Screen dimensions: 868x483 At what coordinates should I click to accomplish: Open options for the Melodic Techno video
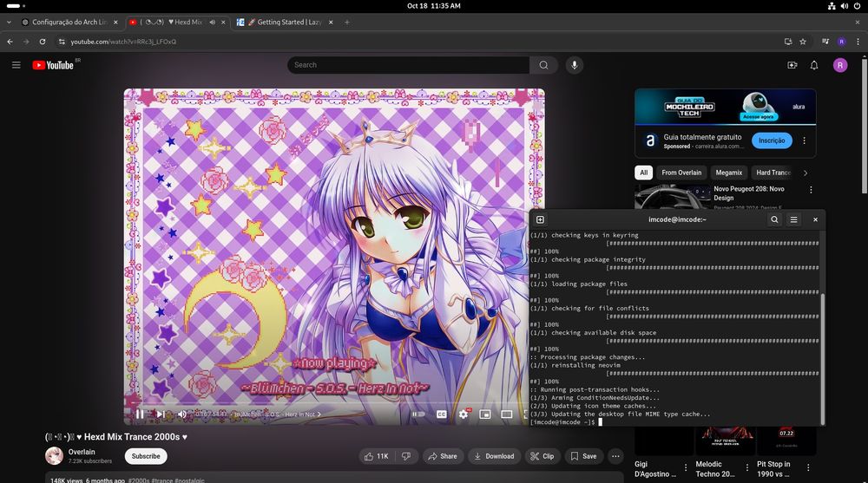[746, 467]
